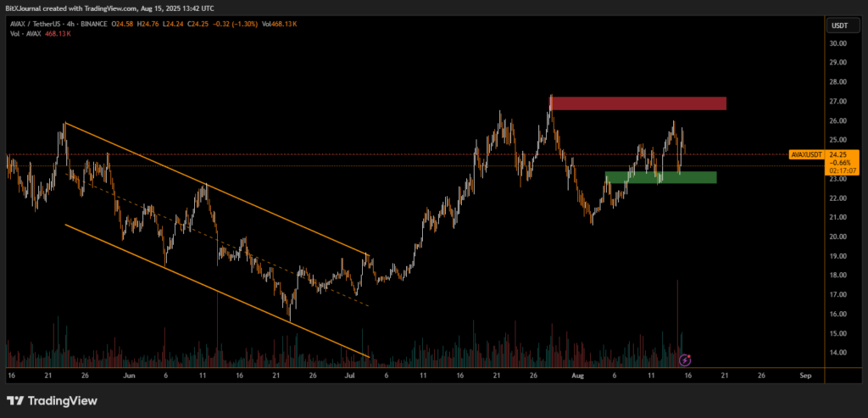Click the 14.00 price axis label
This screenshot has height=418, width=868.
tap(838, 353)
